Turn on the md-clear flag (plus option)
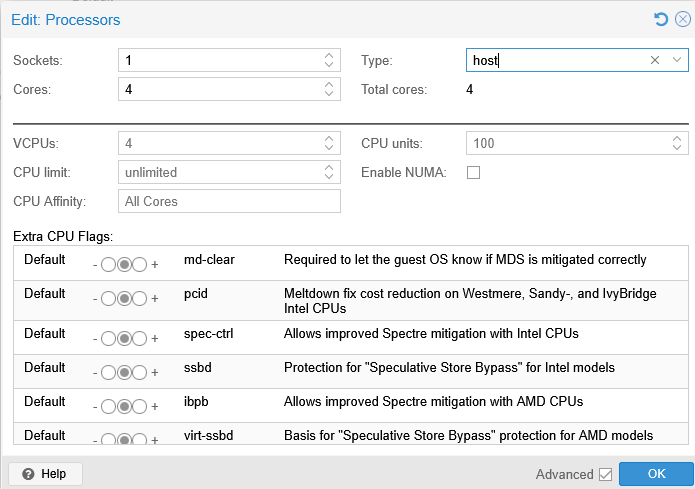Viewport: 695px width, 489px height. (x=140, y=264)
